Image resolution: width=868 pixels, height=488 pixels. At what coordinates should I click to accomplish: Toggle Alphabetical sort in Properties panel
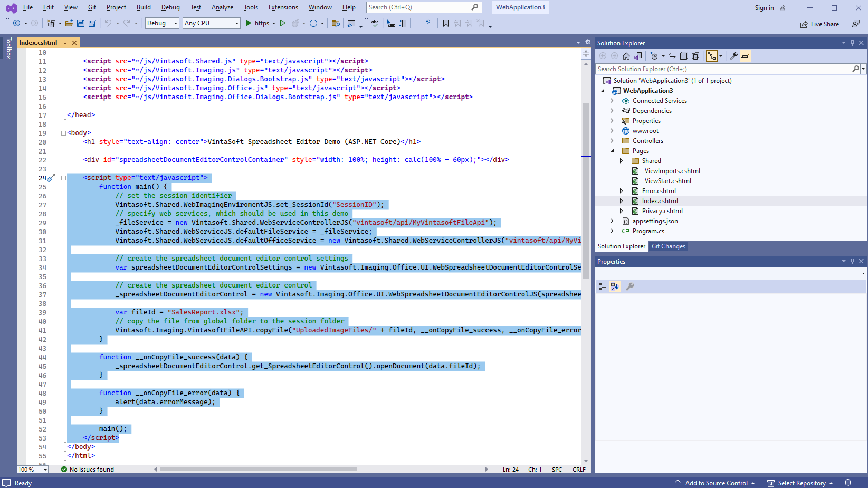click(x=615, y=286)
